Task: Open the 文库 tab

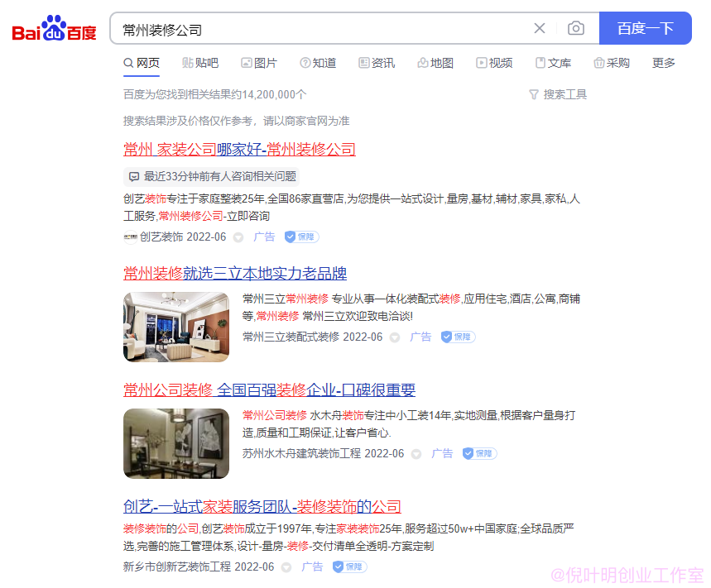Action: click(x=553, y=63)
